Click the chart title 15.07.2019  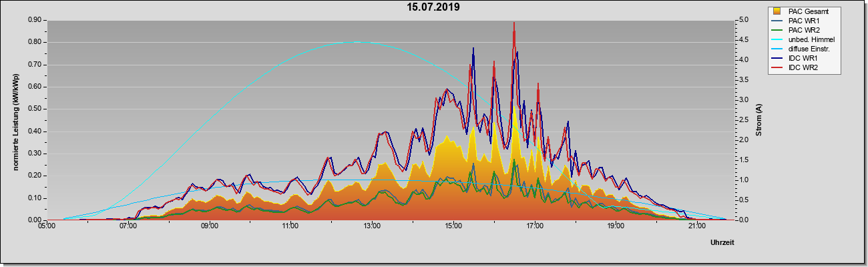(433, 7)
